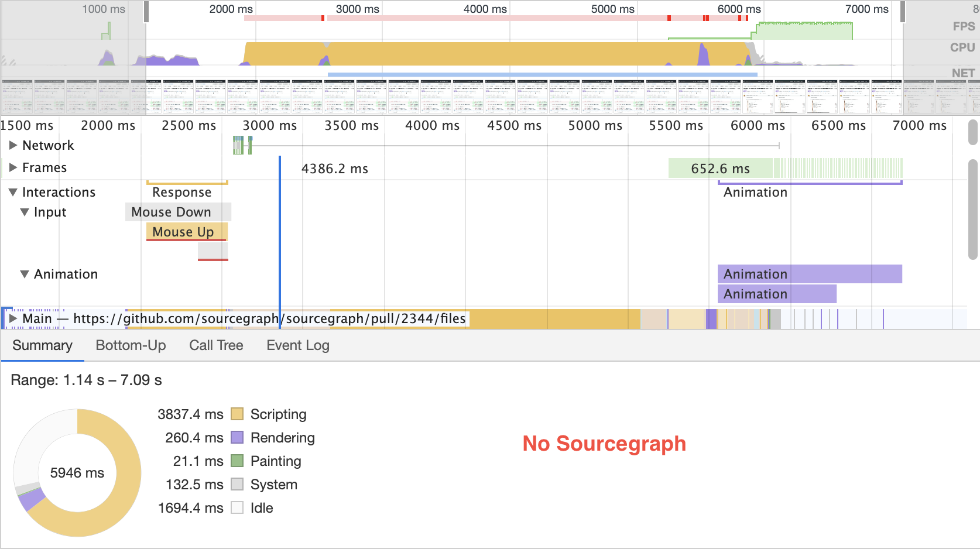Image resolution: width=980 pixels, height=549 pixels.
Task: Click the 1694.4 ms Idle value
Action: tap(190, 508)
